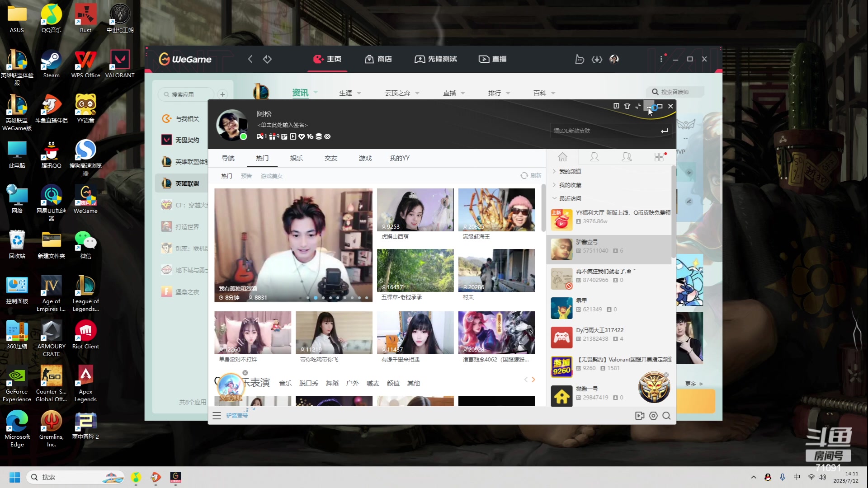Open 虎娱山西萌 live stream thumbnail
Image resolution: width=868 pixels, height=488 pixels.
(415, 210)
